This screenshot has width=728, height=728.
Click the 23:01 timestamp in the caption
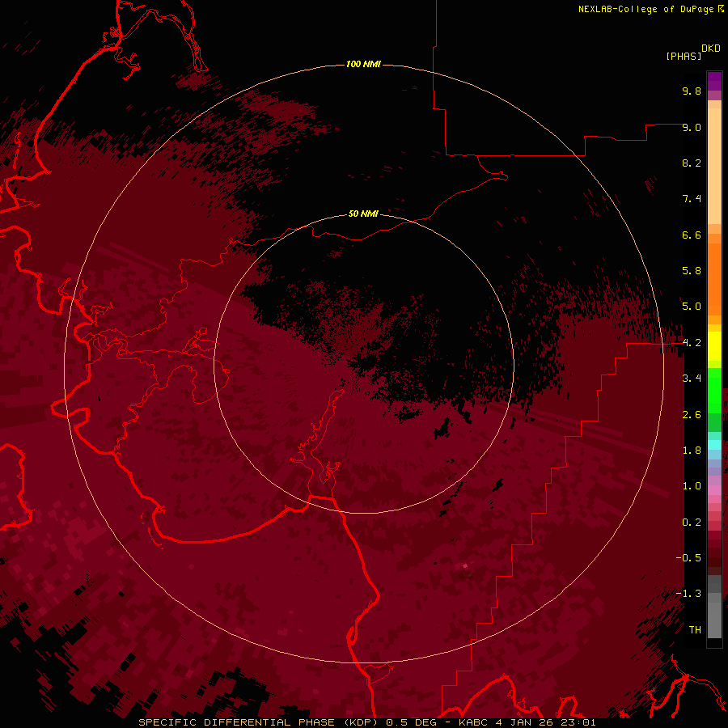(x=579, y=722)
